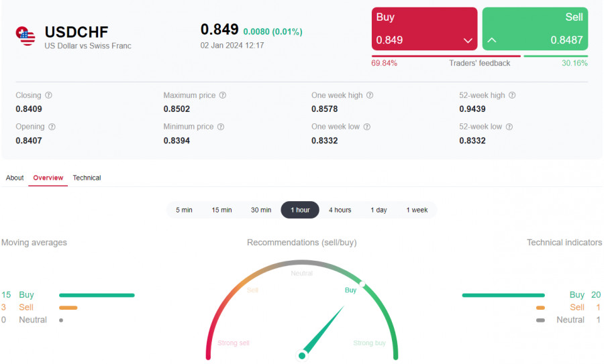Click the 69.84% buy feedback percentage
This screenshot has width=604, height=364.
384,63
